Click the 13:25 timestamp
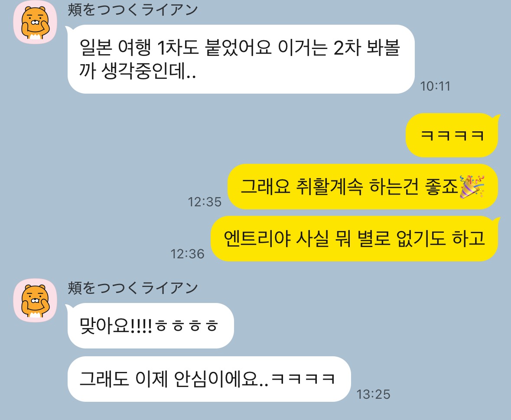This screenshot has height=420, width=511. [373, 394]
